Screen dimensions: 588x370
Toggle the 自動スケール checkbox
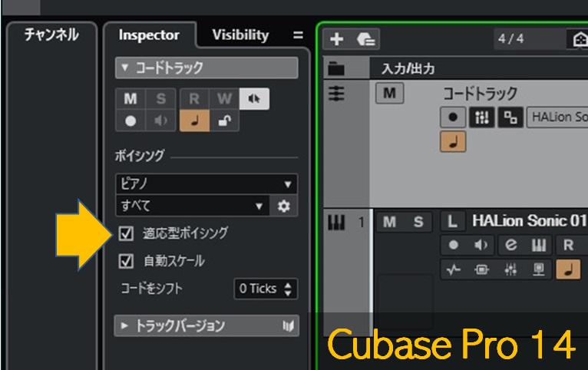(126, 261)
